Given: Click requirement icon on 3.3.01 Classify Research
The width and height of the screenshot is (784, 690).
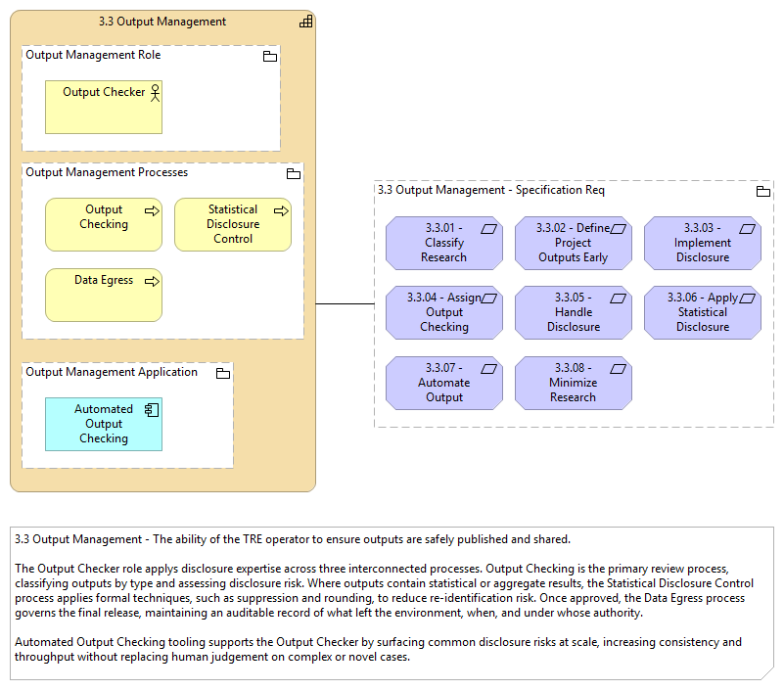Looking at the screenshot, I should click(x=488, y=229).
